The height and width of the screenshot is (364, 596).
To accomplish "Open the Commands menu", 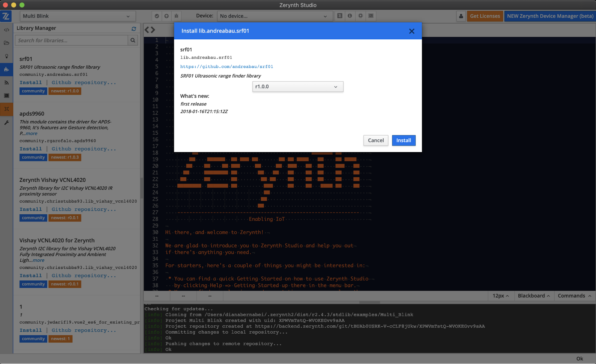I will (x=574, y=296).
